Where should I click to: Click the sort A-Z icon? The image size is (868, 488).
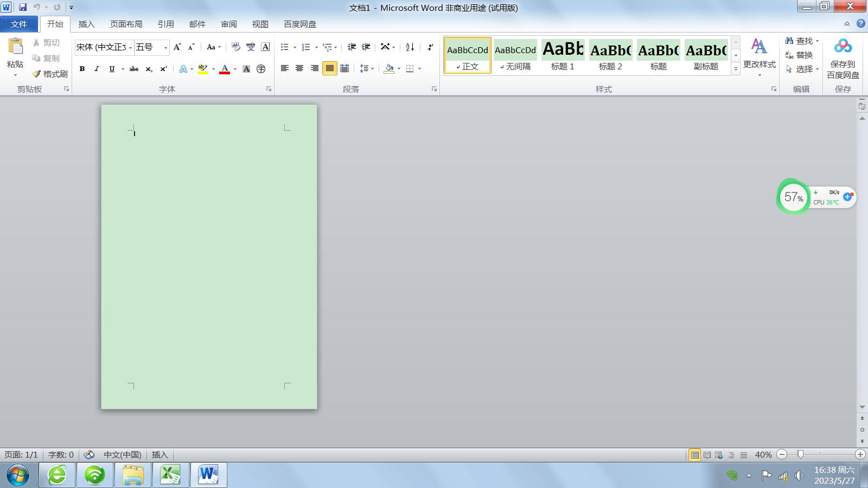click(x=410, y=47)
